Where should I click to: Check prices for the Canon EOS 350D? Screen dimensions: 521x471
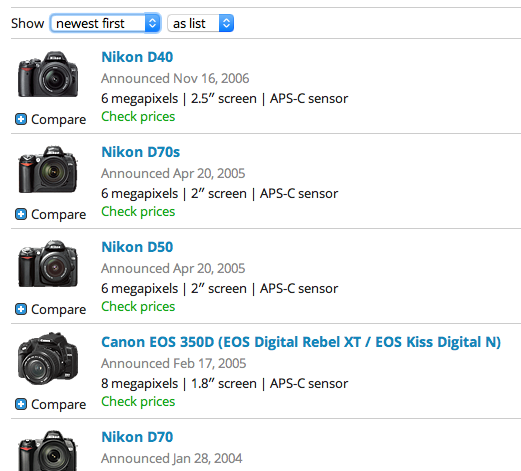[x=138, y=402]
